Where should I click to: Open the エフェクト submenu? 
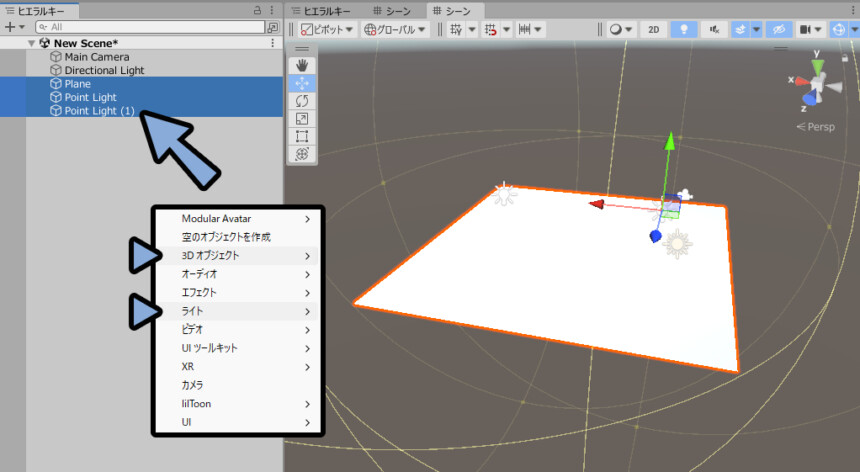pos(237,293)
